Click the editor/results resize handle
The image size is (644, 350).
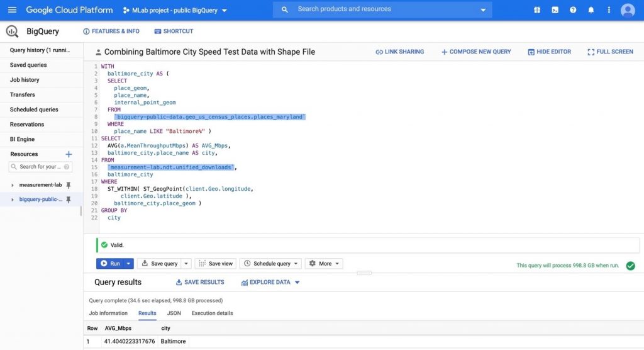[x=364, y=273]
